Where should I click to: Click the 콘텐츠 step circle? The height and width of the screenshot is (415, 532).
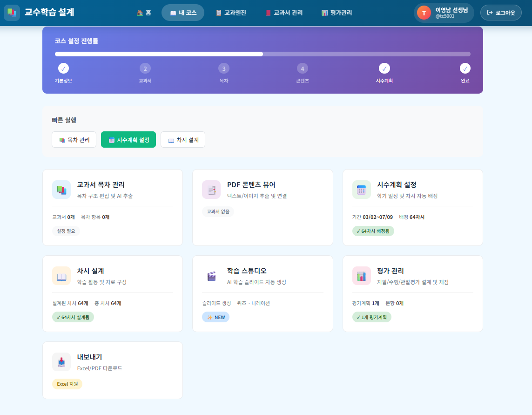[302, 68]
